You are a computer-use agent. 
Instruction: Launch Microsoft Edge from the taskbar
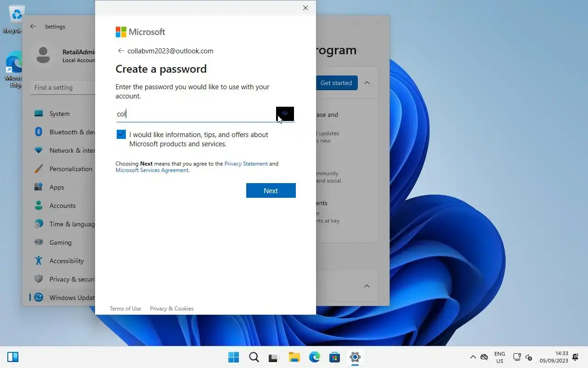tap(314, 357)
